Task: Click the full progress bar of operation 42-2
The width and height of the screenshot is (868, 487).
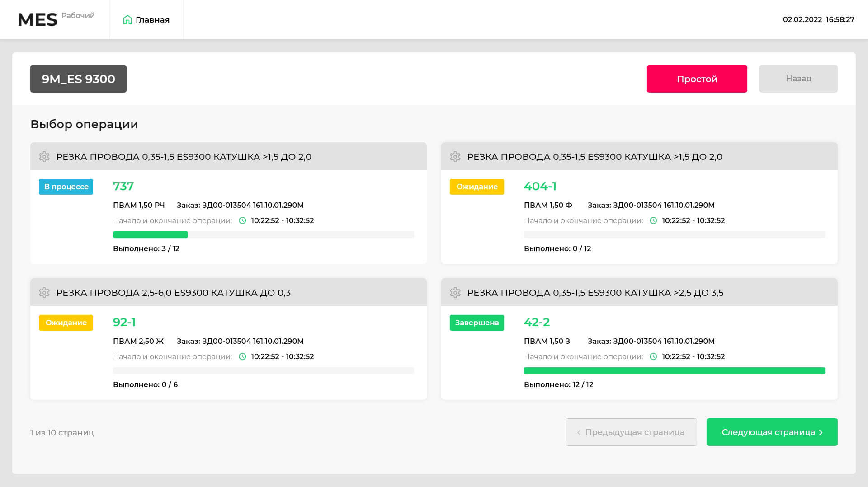Action: pyautogui.click(x=675, y=370)
